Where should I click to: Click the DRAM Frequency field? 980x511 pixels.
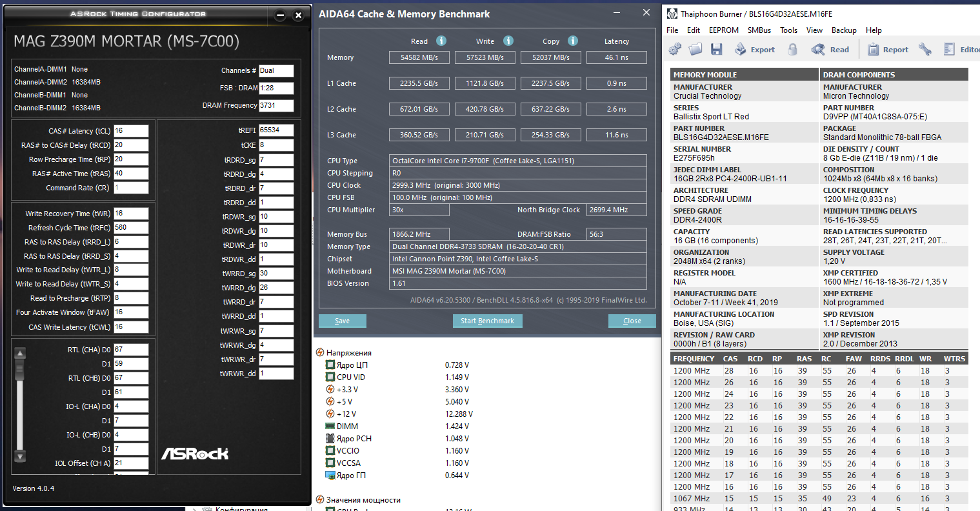(276, 105)
